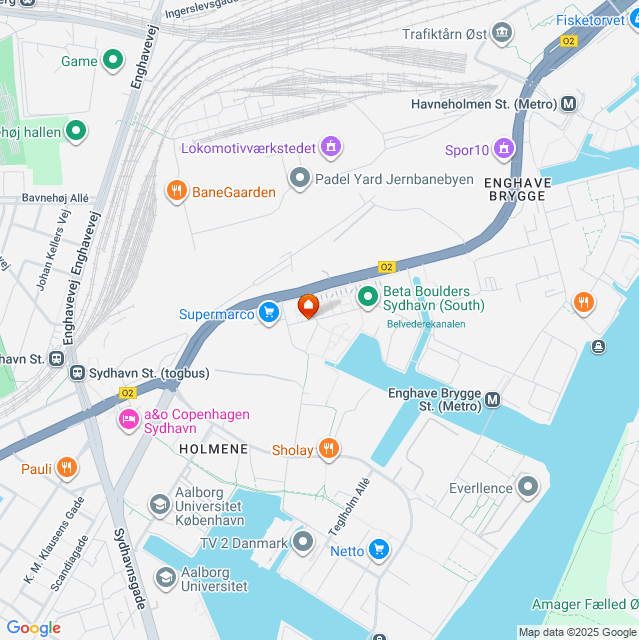
Task: Select the a&o Copenhagen Sydhavn hotel marker
Action: (129, 420)
